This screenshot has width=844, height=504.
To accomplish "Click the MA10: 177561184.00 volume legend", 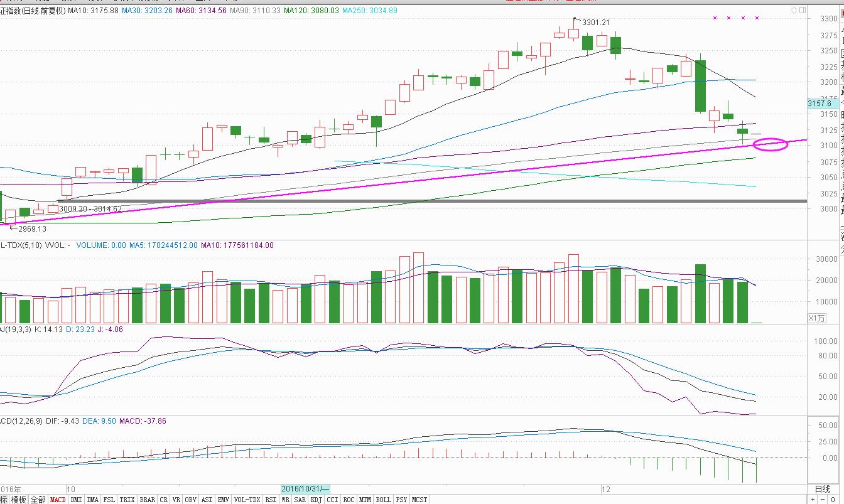I will (x=237, y=245).
